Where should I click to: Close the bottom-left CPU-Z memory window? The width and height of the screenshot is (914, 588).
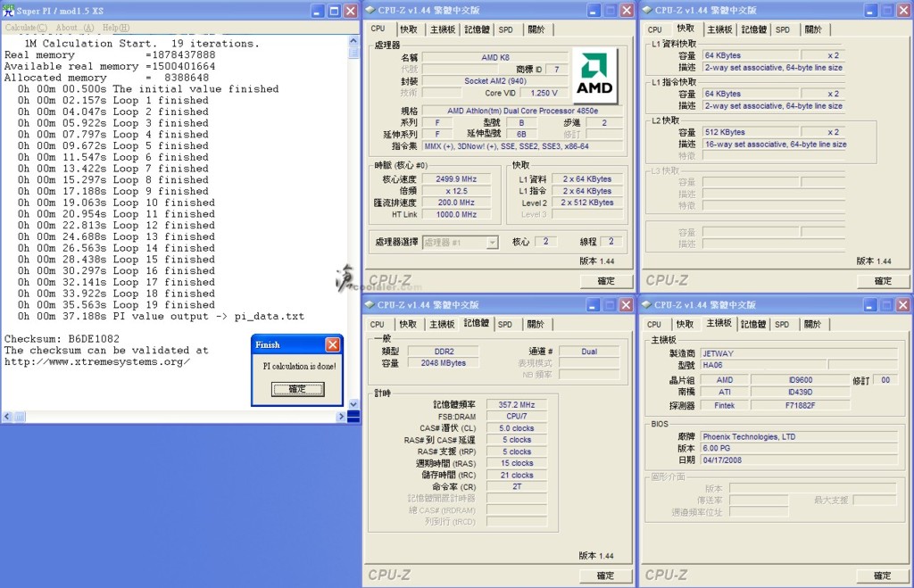click(626, 305)
